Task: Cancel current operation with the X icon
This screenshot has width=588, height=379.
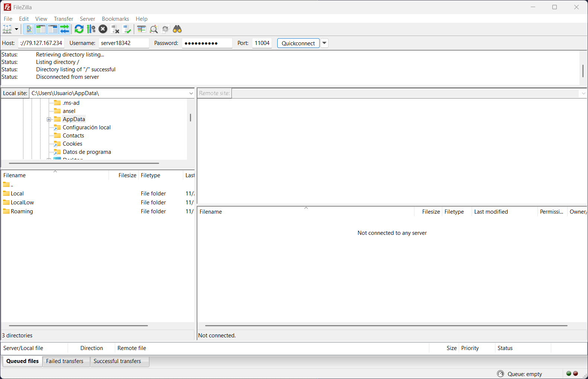Action: pos(103,29)
